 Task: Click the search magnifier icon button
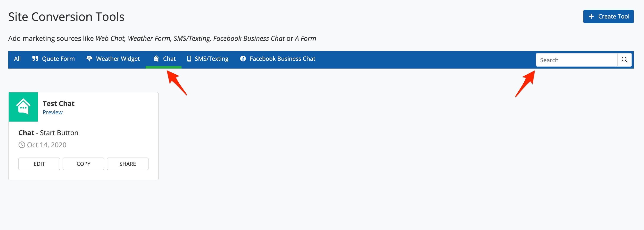[624, 60]
